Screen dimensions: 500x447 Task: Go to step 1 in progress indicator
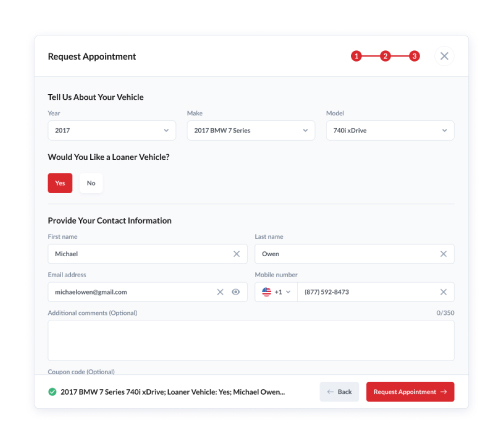pyautogui.click(x=356, y=56)
